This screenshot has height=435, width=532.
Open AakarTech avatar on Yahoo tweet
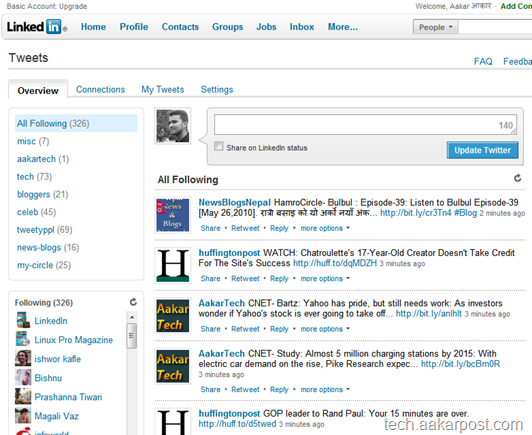173,316
